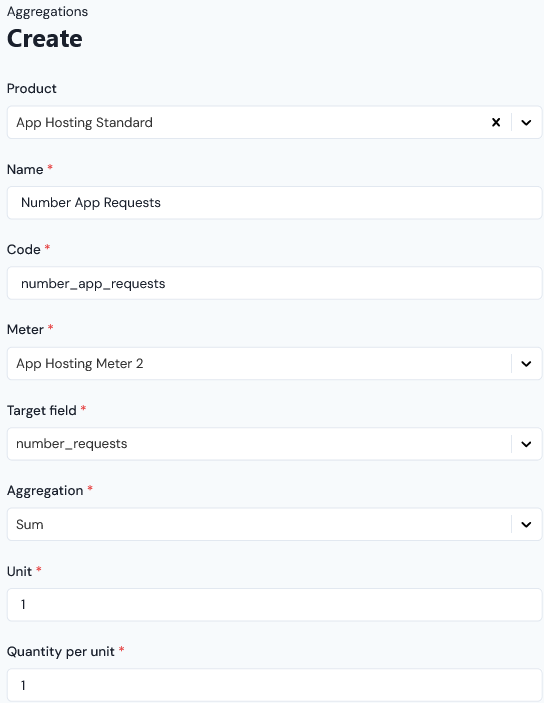Click the Name field label
Viewport: 544px width, 703px height.
point(25,169)
